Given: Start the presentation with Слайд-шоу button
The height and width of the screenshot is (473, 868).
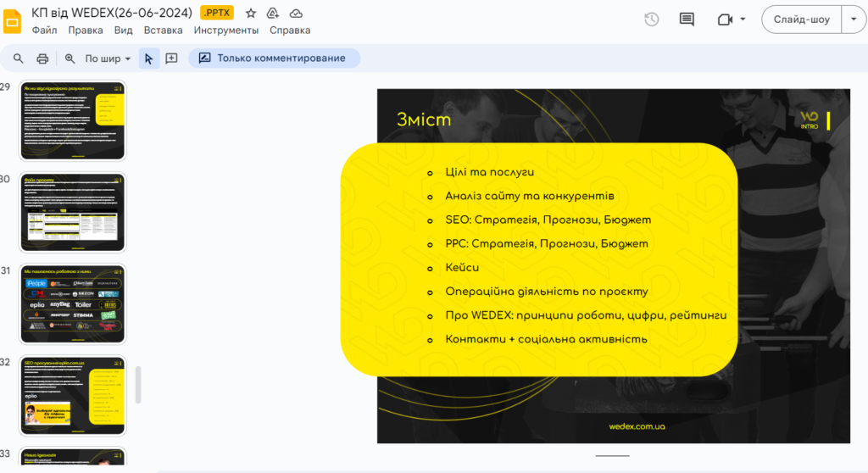Looking at the screenshot, I should tap(801, 19).
